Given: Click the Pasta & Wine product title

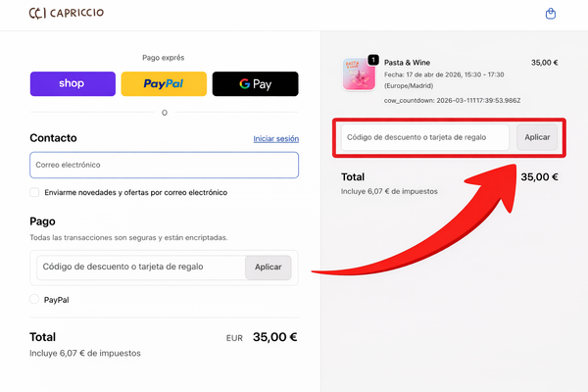Looking at the screenshot, I should [x=407, y=63].
